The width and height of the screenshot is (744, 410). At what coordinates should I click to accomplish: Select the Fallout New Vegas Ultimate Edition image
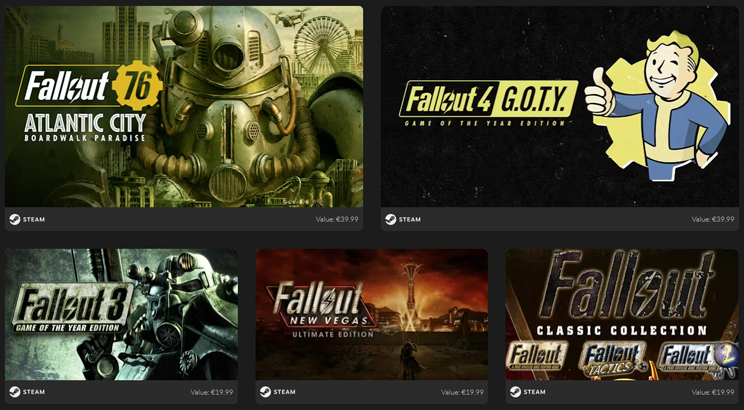[372, 314]
